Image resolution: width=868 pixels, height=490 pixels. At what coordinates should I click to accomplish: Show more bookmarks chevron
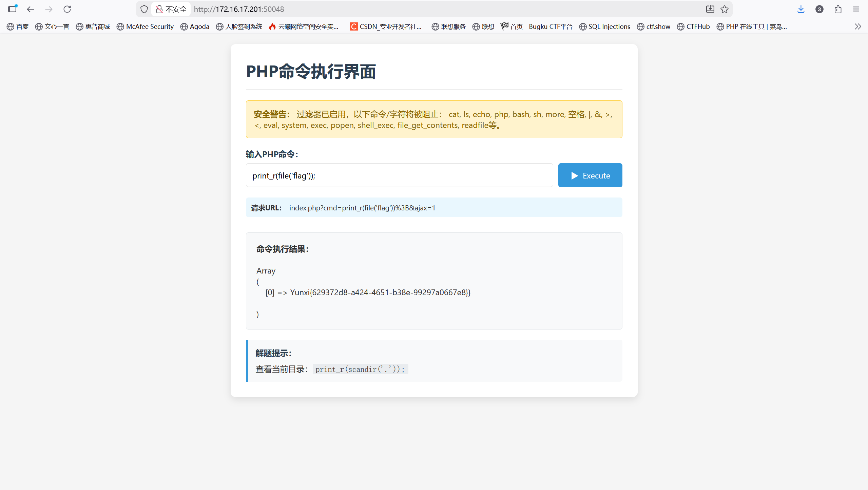click(858, 26)
